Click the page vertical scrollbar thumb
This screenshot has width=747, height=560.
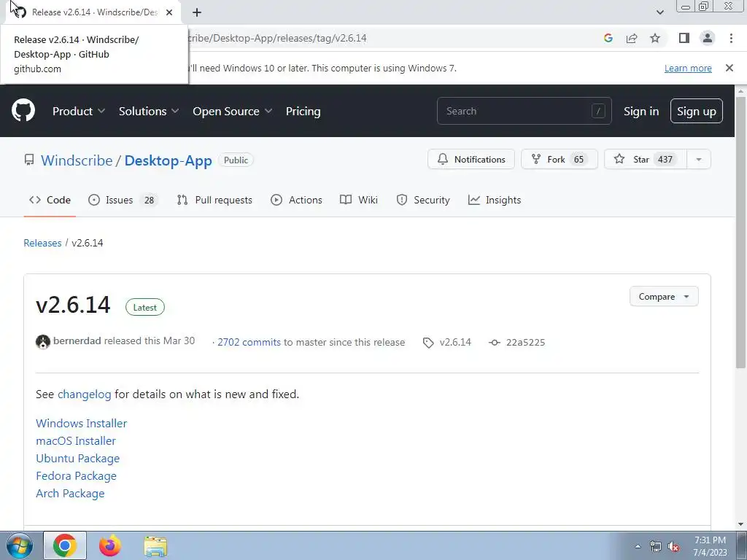(740, 232)
